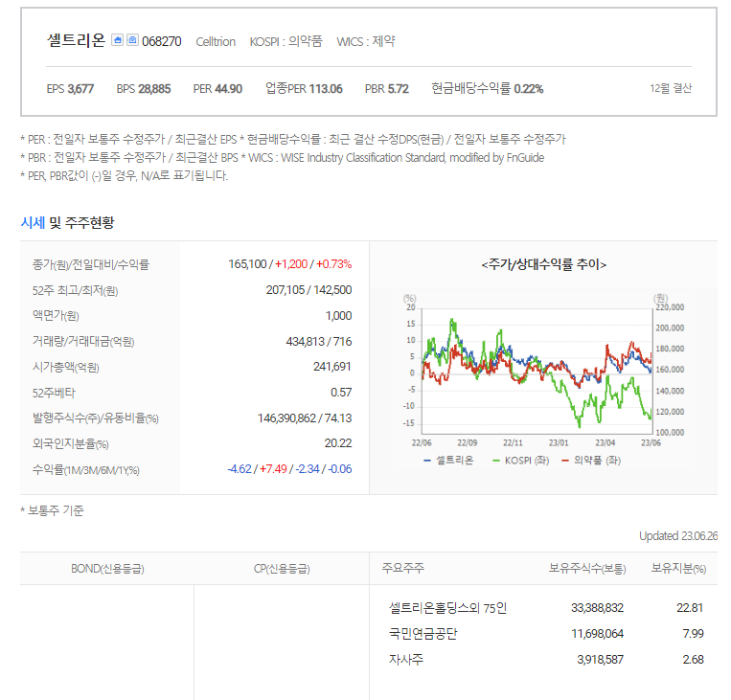Click the 거래량/거래대금(억원) row label

coord(83,342)
